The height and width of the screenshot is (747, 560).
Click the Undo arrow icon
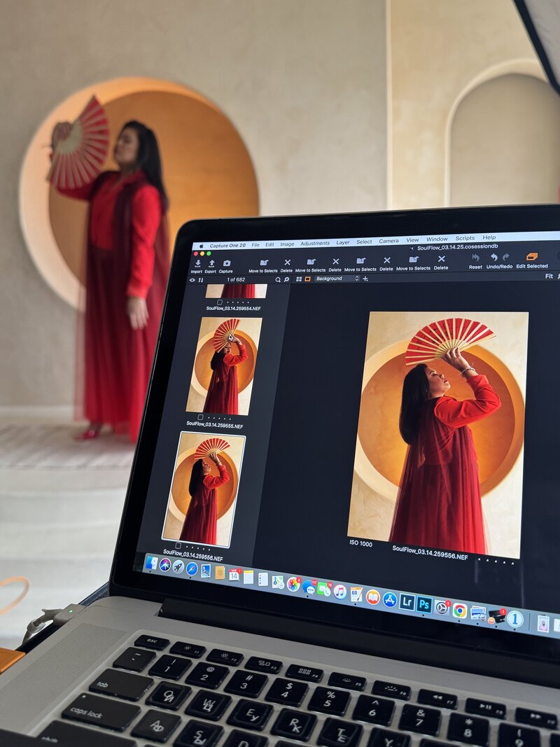tap(493, 258)
